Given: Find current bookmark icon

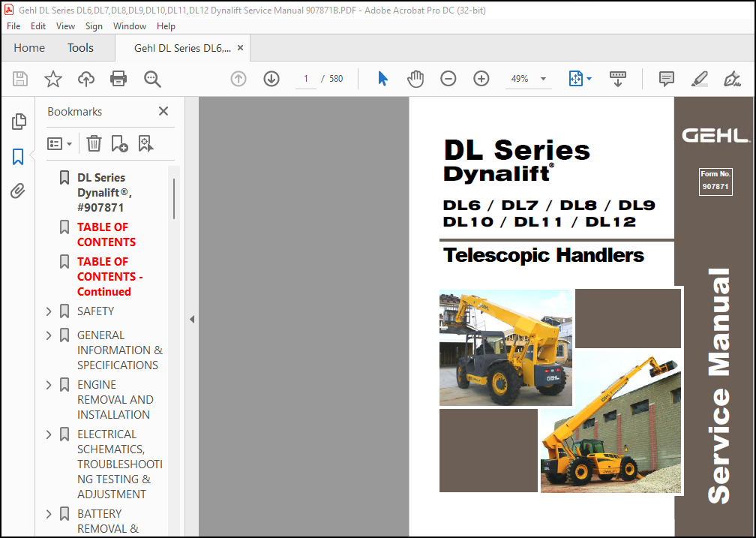Looking at the screenshot, I should (x=145, y=144).
